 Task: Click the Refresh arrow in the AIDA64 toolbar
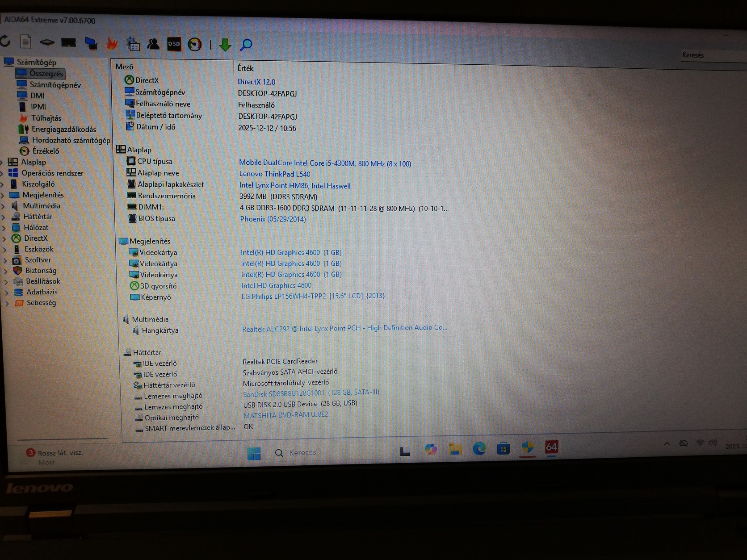[5, 41]
